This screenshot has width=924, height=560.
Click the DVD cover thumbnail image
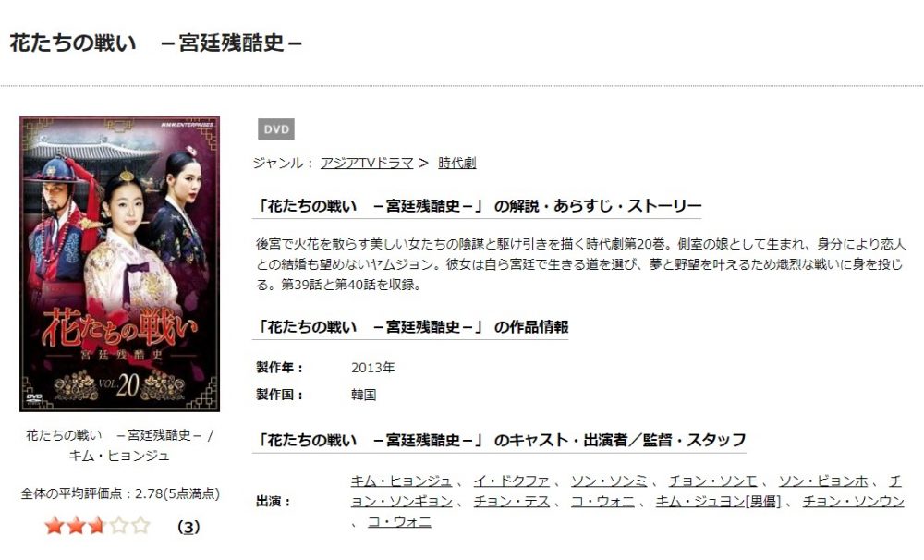point(119,263)
